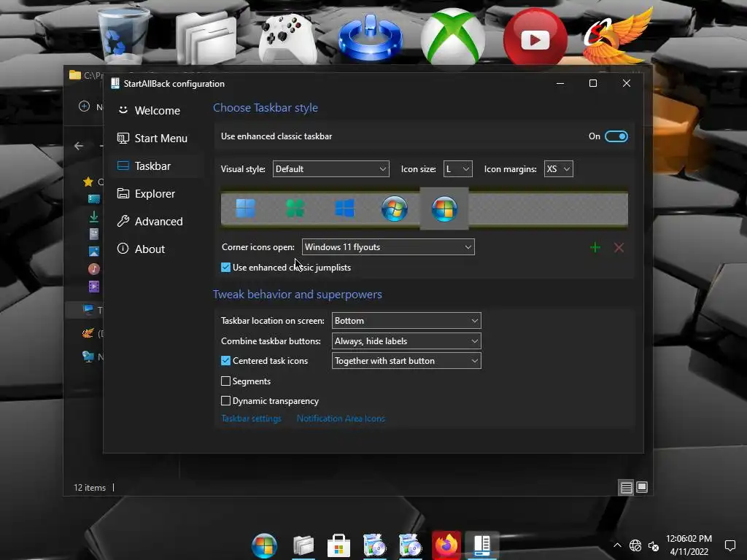Enable the Segments checkbox
This screenshot has width=747, height=560.
point(226,381)
